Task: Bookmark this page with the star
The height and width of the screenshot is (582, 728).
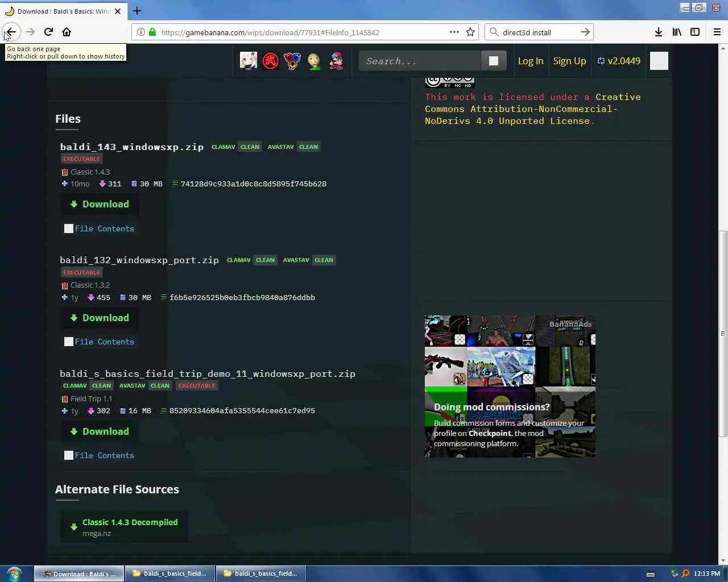Action: click(470, 32)
